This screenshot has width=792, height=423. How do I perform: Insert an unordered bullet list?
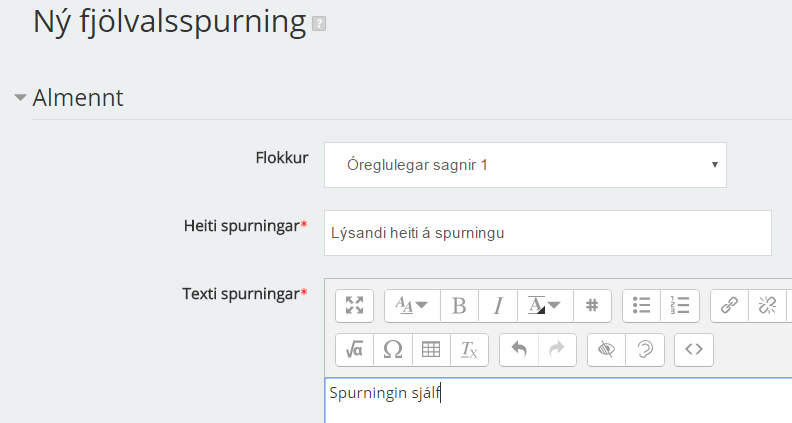click(x=641, y=306)
